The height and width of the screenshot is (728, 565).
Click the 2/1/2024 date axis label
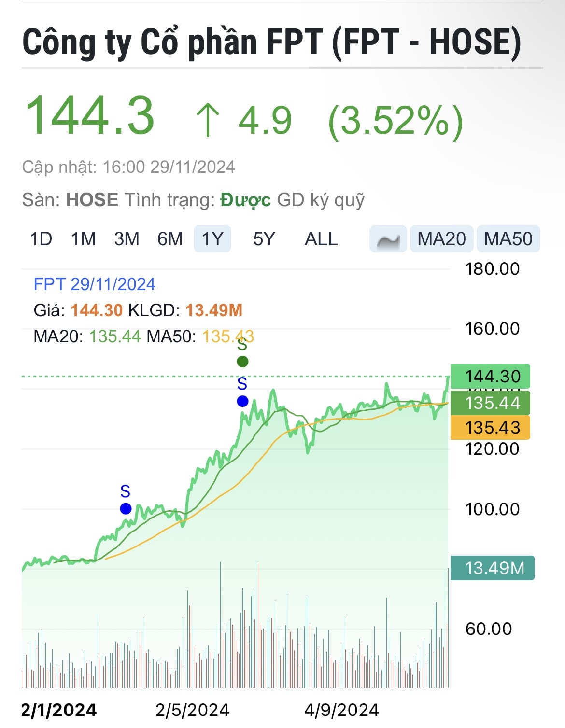[59, 710]
